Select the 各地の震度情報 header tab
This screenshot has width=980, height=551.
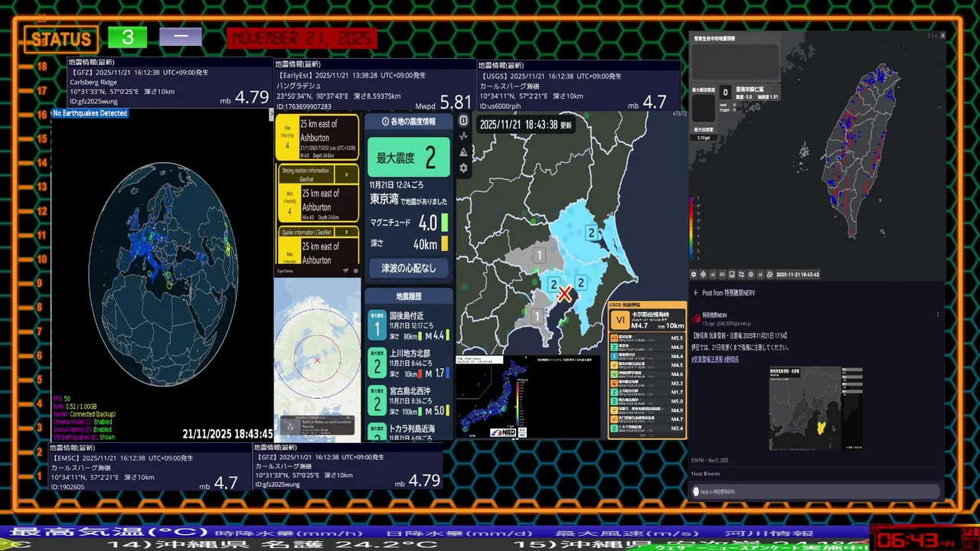point(409,121)
